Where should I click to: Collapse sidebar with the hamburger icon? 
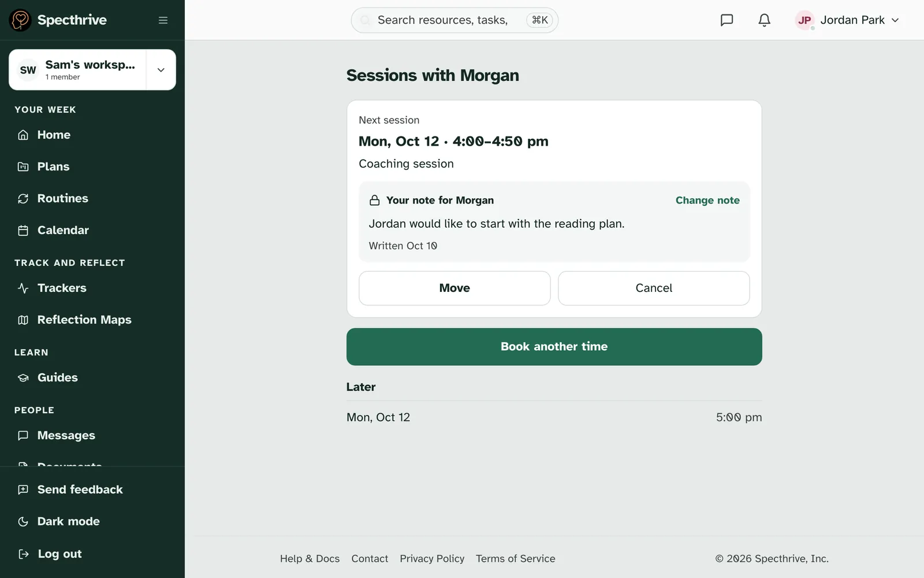163,20
